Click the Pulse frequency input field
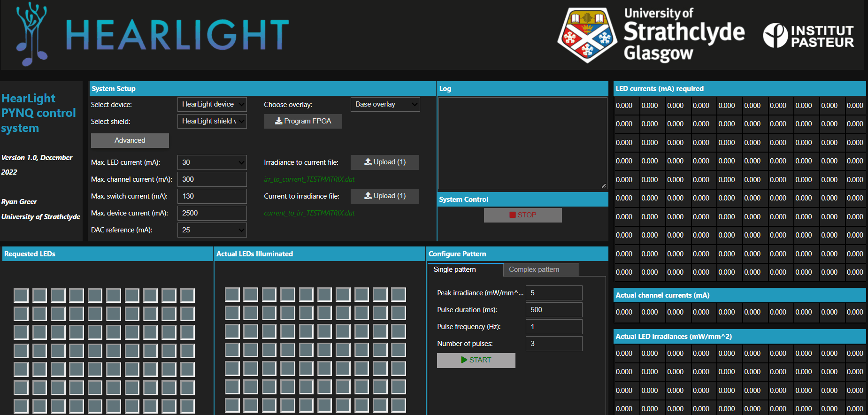The height and width of the screenshot is (415, 868). (554, 327)
